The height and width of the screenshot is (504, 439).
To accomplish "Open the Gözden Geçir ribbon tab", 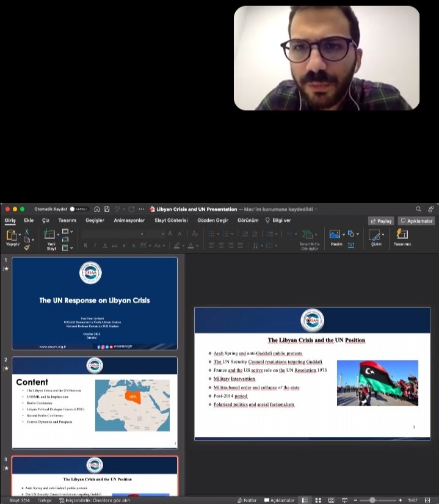I will click(212, 221).
